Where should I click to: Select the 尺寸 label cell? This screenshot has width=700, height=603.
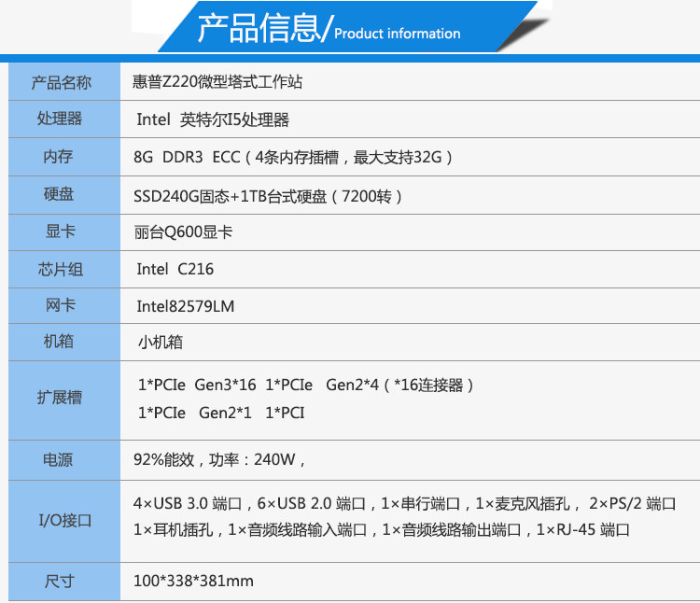click(64, 582)
